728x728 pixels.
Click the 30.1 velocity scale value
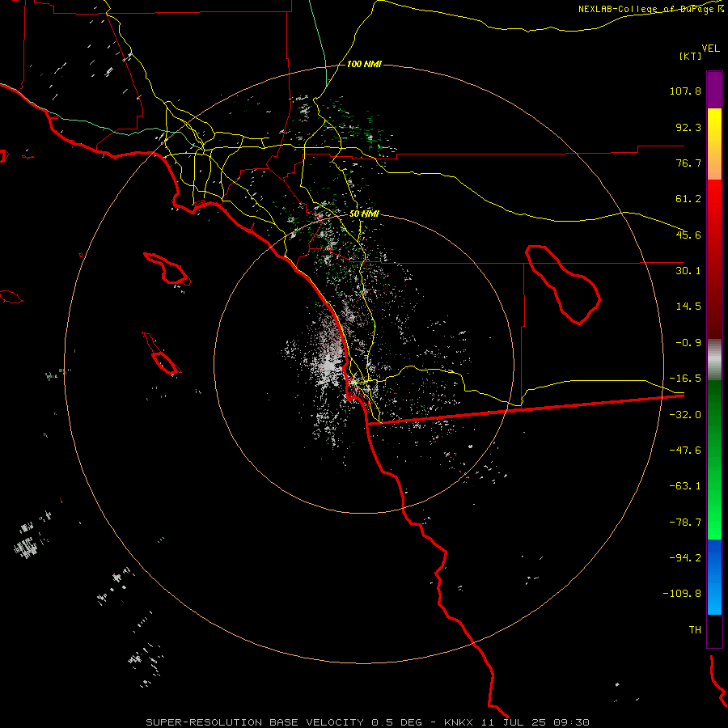coord(688,271)
